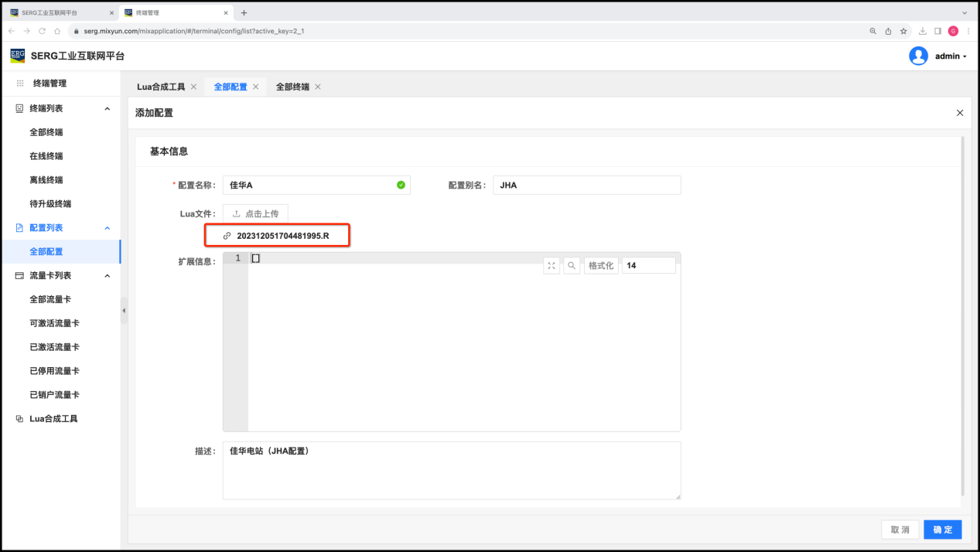
Task: Click the 点击上传 upload button
Action: (255, 213)
